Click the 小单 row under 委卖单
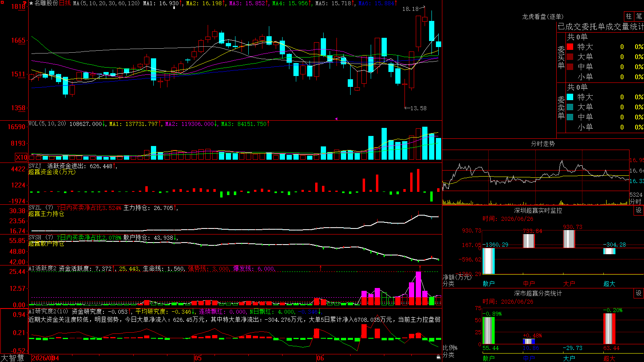The height and width of the screenshot is (362, 644). pos(605,127)
